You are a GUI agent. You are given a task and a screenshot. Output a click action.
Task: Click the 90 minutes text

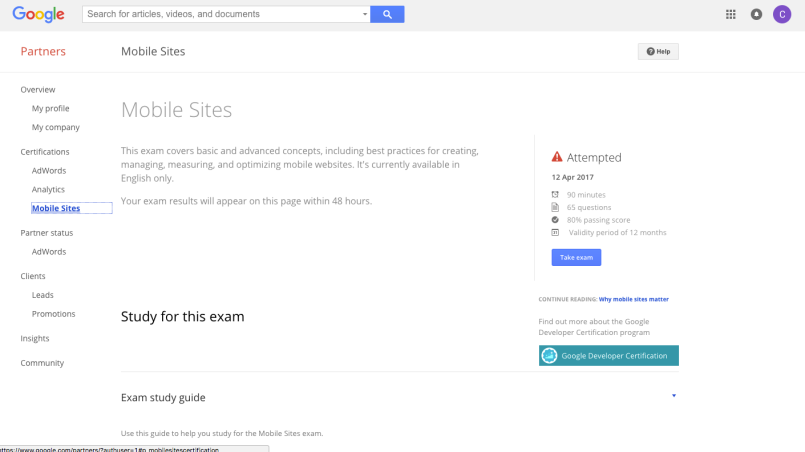(x=586, y=195)
